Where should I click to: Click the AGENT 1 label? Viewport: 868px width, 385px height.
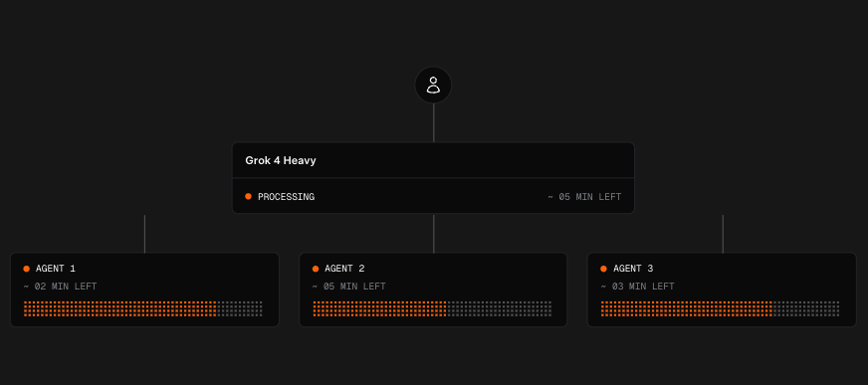click(x=56, y=269)
